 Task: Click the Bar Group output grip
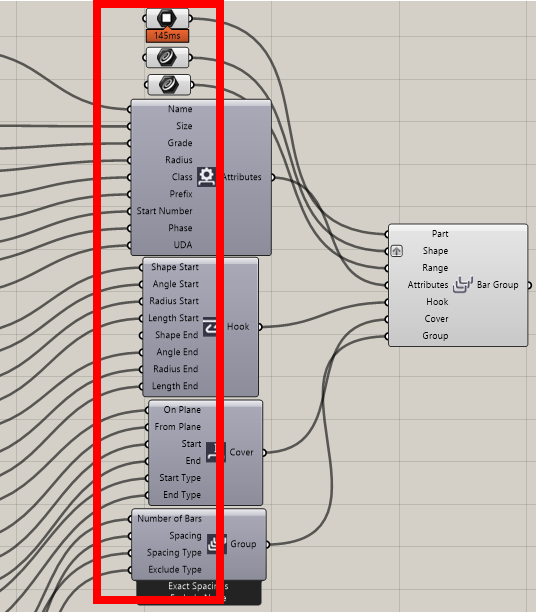529,285
